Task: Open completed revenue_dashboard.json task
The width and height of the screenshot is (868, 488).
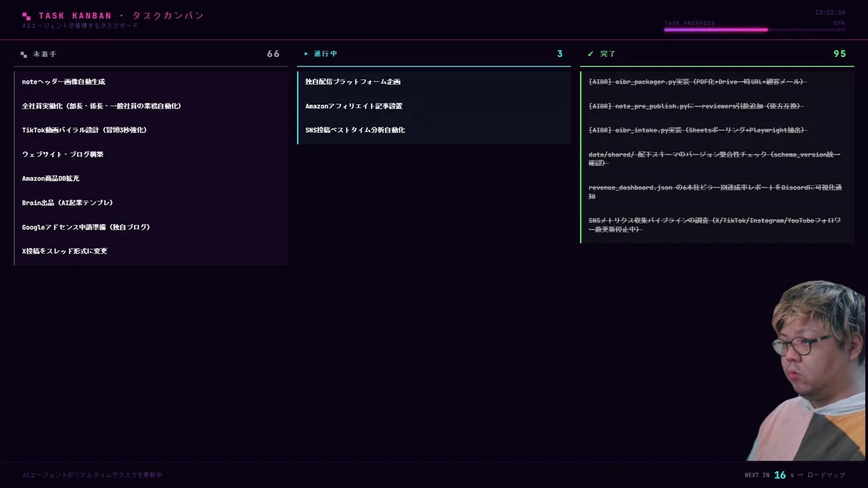Action: pos(717,192)
